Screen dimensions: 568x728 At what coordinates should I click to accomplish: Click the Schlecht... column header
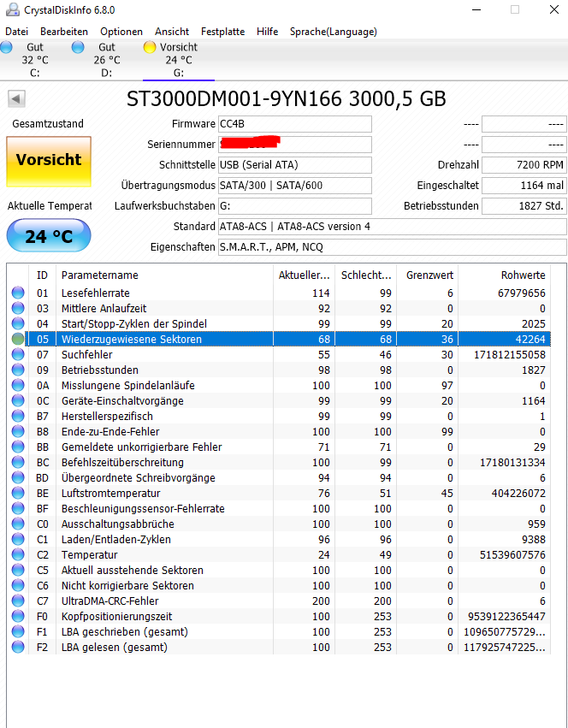pos(366,275)
